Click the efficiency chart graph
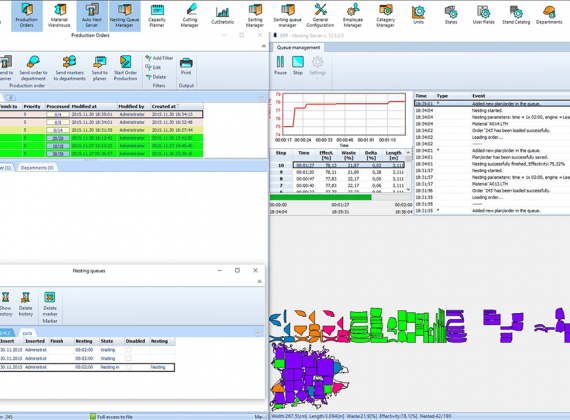This screenshot has width=570, height=420. pos(344,114)
